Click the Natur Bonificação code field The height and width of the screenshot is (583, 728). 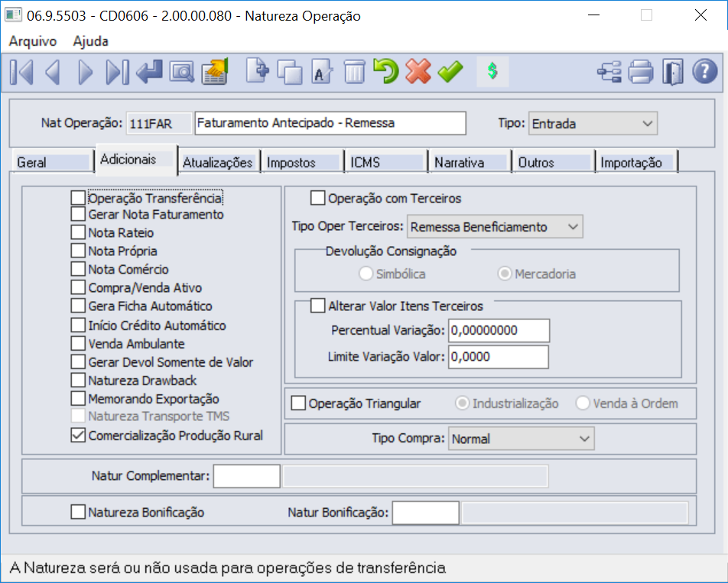[x=425, y=513]
